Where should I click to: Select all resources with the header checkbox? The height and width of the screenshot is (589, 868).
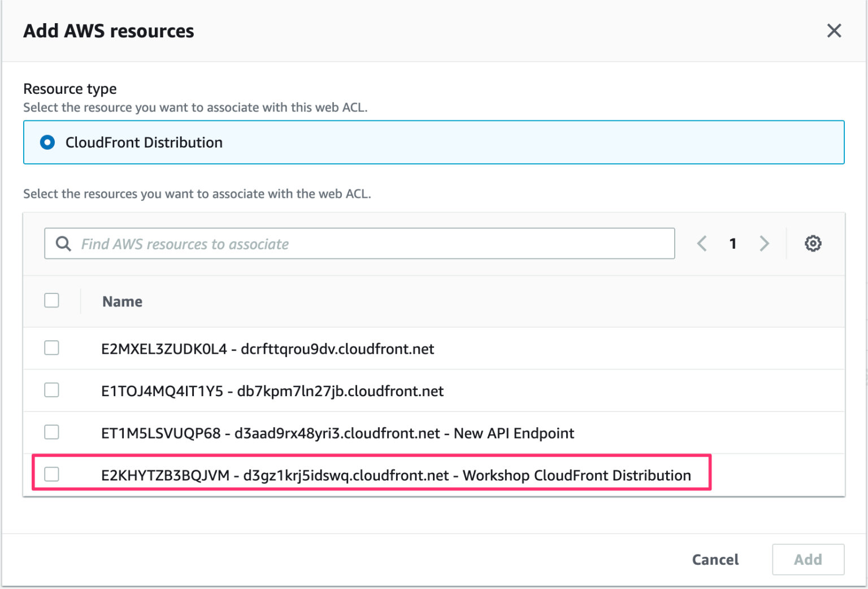[51, 300]
